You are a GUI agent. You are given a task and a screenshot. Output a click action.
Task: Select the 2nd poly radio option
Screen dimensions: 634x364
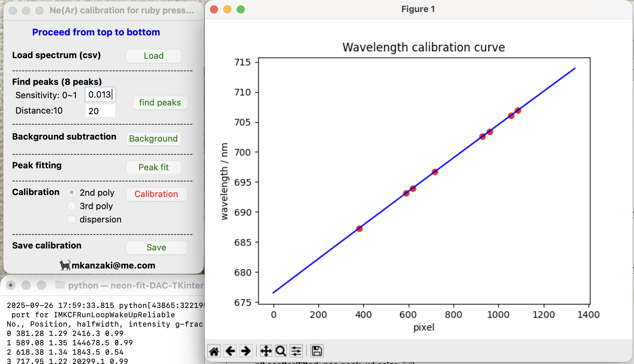click(x=72, y=193)
